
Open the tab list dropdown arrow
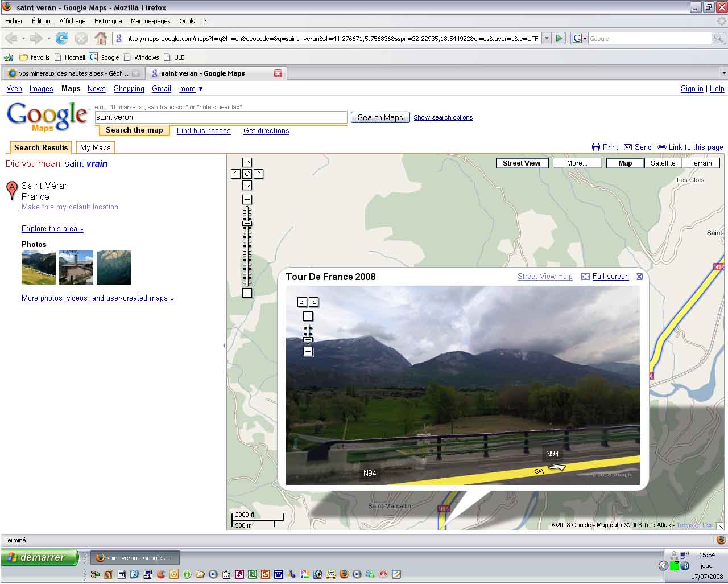(x=723, y=73)
